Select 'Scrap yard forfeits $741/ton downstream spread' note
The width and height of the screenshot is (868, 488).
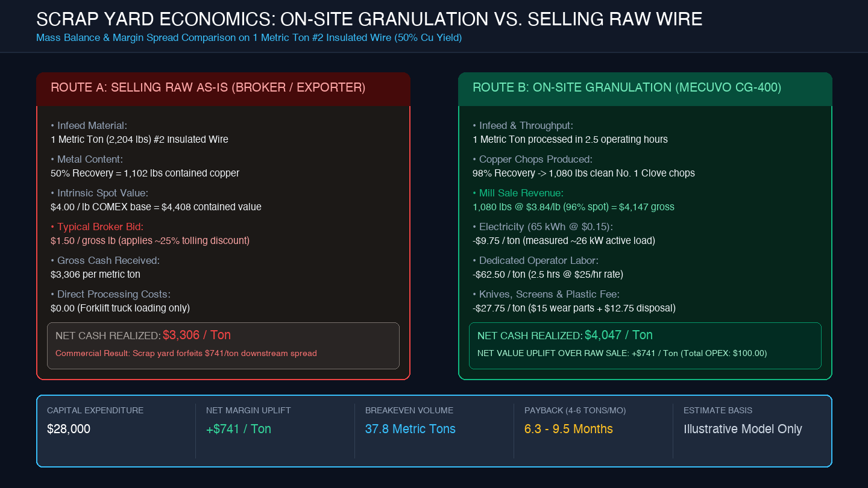(x=186, y=353)
